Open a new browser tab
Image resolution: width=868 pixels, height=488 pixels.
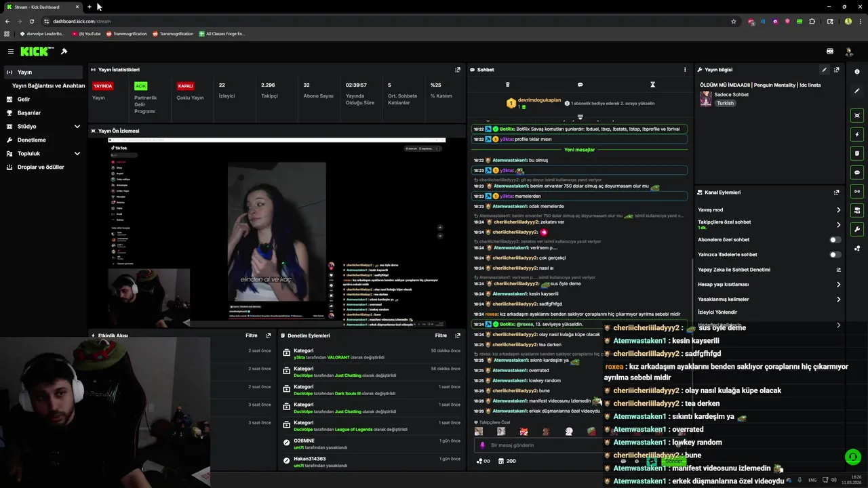click(89, 7)
